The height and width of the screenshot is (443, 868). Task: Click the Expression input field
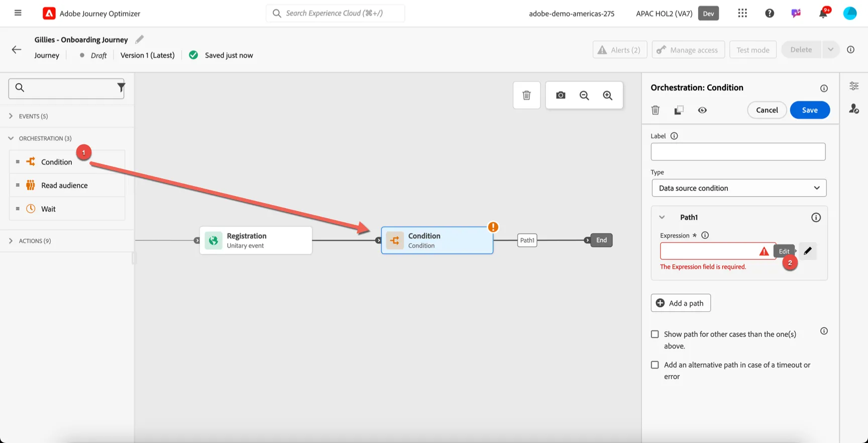[717, 251]
